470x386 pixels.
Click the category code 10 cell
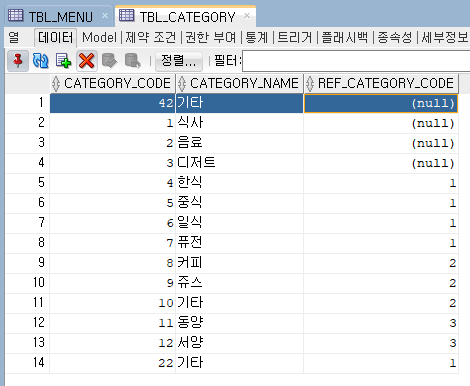coord(113,303)
